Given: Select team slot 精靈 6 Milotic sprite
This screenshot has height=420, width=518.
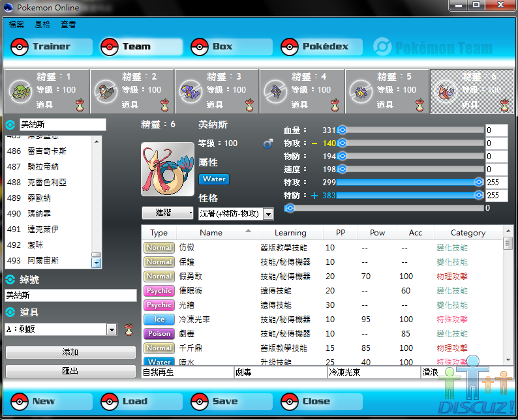Looking at the screenshot, I should click(446, 92).
